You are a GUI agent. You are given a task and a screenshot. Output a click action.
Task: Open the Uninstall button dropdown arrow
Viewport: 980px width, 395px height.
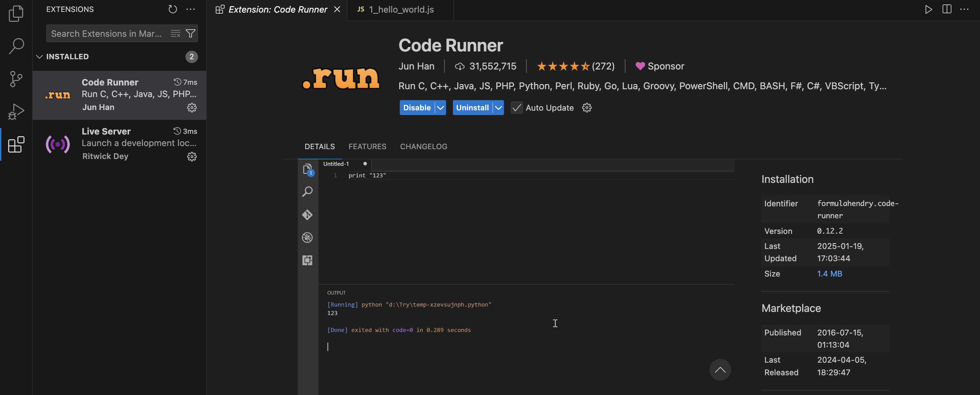498,108
